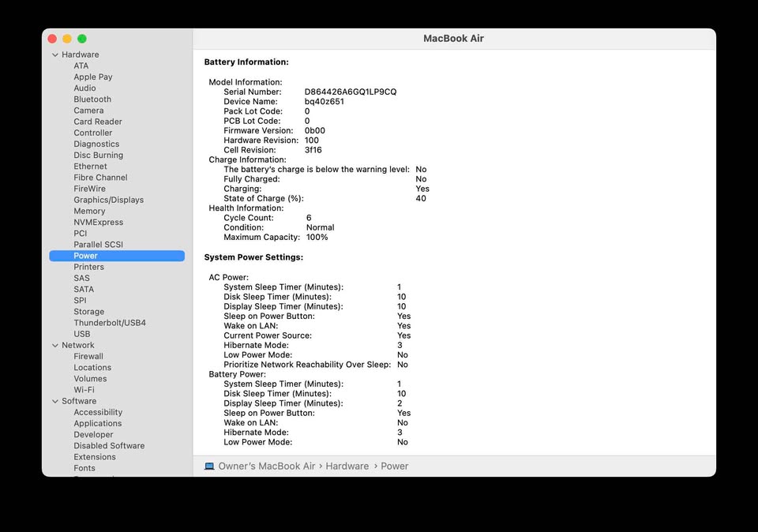This screenshot has width=758, height=532.
Task: Click Hardware in the path bar
Action: 347,466
